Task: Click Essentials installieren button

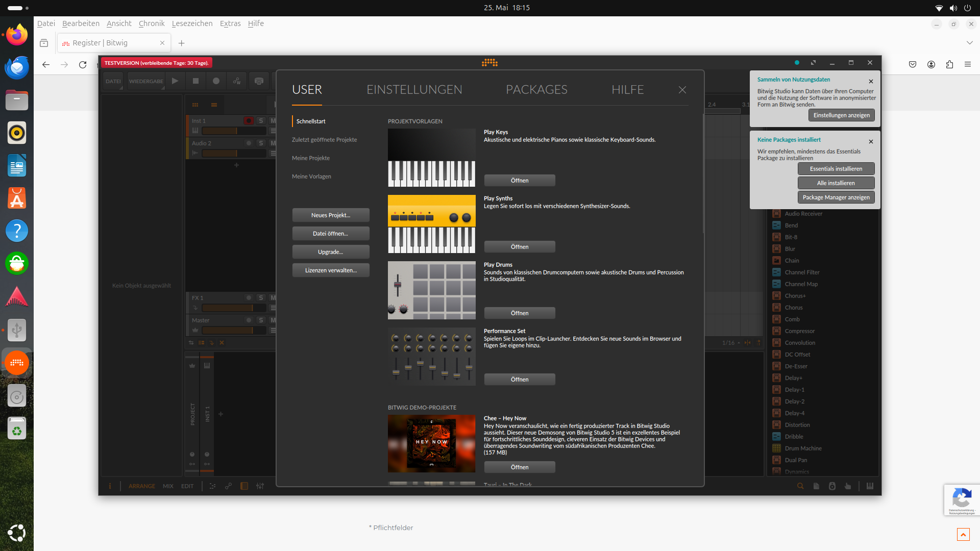Action: click(836, 169)
